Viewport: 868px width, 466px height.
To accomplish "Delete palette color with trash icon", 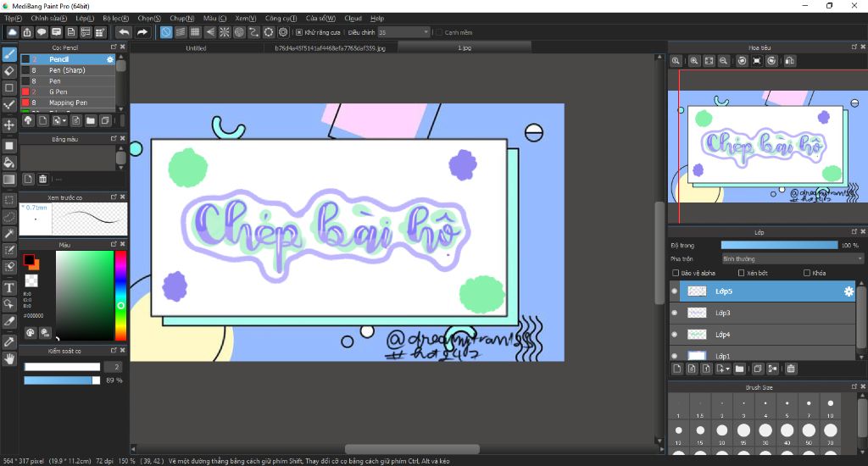I will [42, 179].
